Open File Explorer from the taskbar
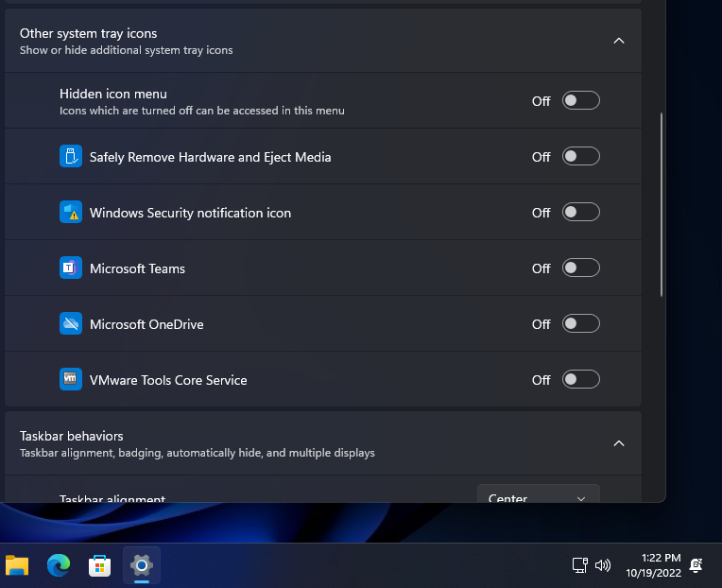The width and height of the screenshot is (722, 588). pyautogui.click(x=17, y=565)
